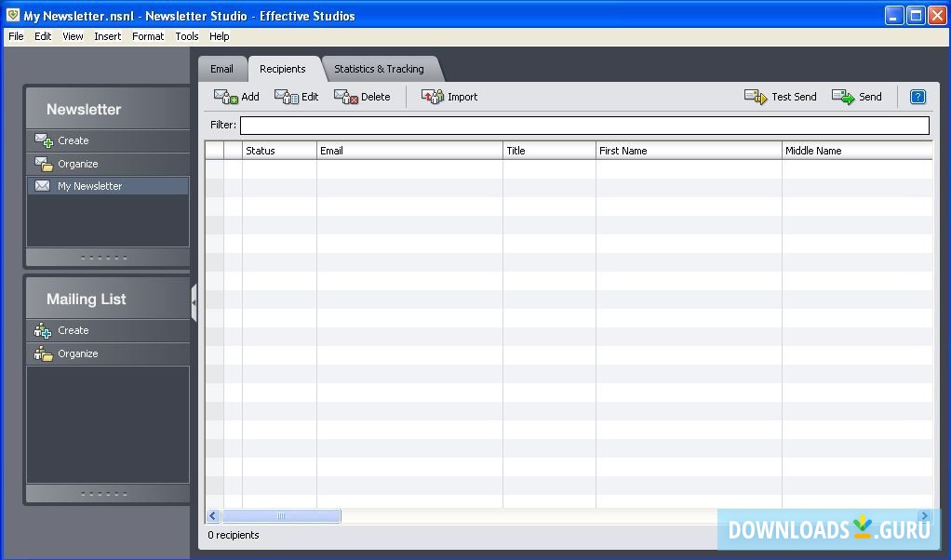Viewport: 951px width, 560px height.
Task: Click the horizontal scrollbar left arrow
Action: [212, 516]
